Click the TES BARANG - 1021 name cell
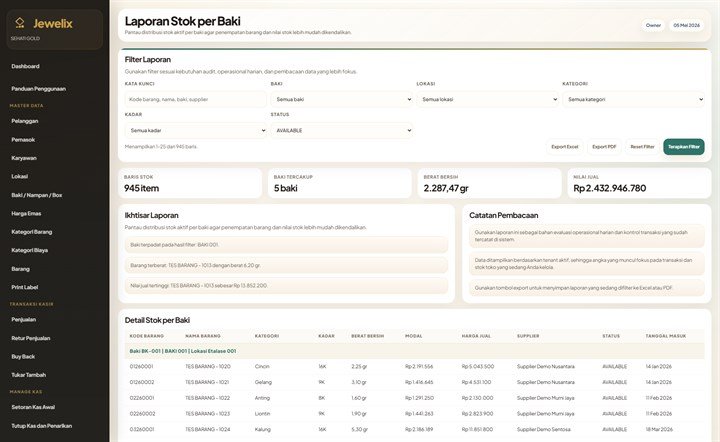Viewport: 720px width, 442px height. pos(208,382)
